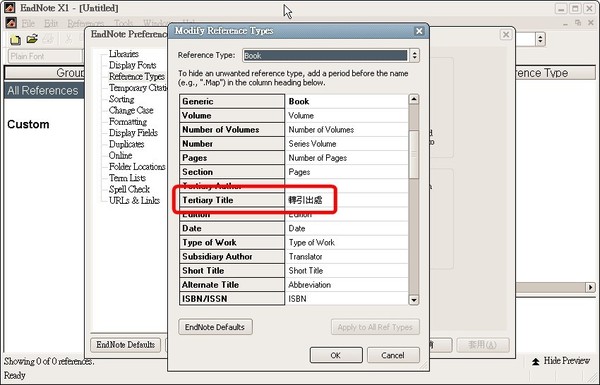Click EndNote Defaults in Modify Reference Types dialog
This screenshot has width=600, height=385.
(215, 327)
